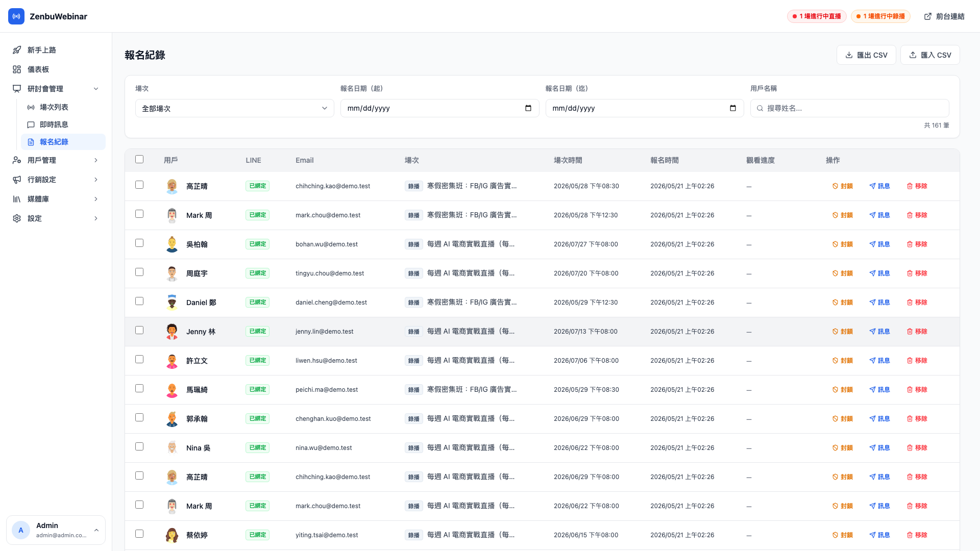Toggle the select-all checkbox in table header
Viewport: 980px width, 551px height.
click(139, 159)
